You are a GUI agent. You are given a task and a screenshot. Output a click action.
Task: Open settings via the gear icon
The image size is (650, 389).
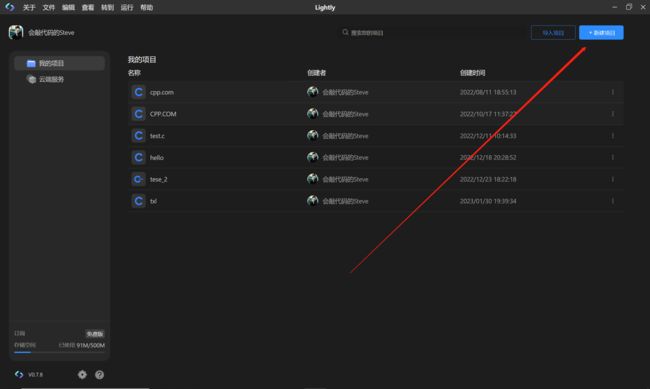click(82, 374)
